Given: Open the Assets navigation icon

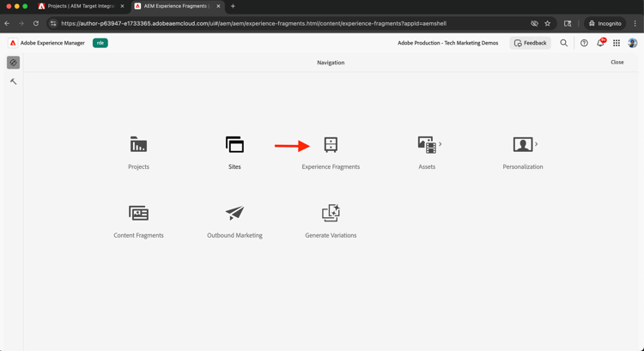Looking at the screenshot, I should [427, 145].
